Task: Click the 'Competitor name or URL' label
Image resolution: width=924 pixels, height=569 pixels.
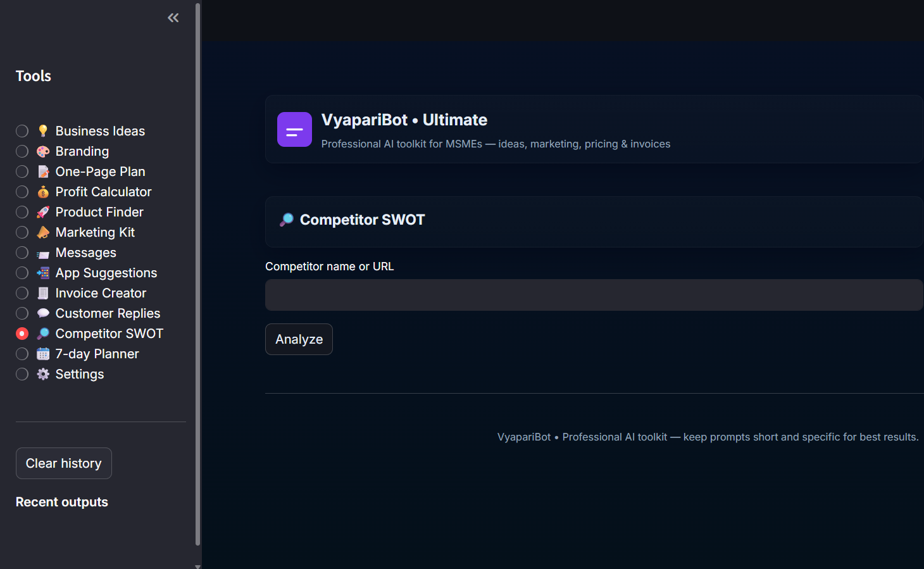Action: [330, 266]
